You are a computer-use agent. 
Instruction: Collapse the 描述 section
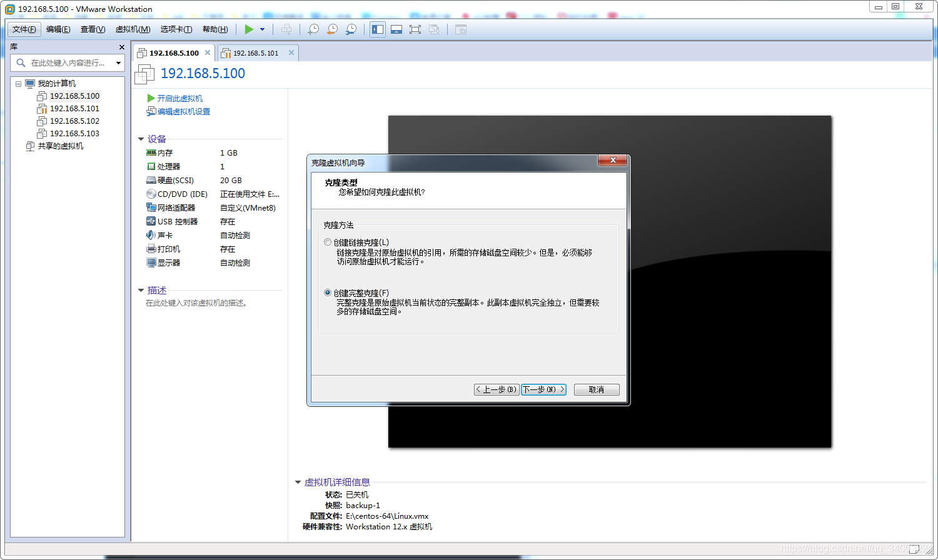point(141,290)
